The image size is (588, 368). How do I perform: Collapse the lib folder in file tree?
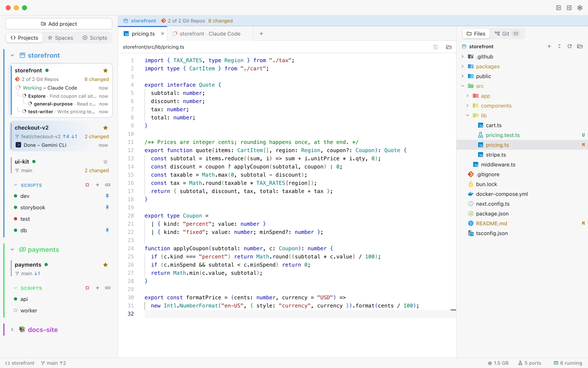(x=468, y=115)
